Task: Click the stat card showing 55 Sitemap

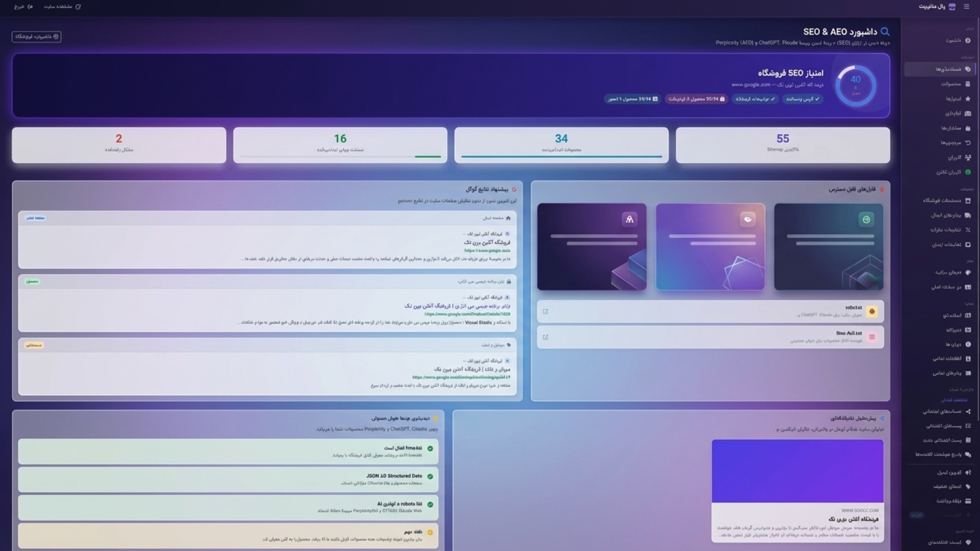Action: (x=783, y=145)
